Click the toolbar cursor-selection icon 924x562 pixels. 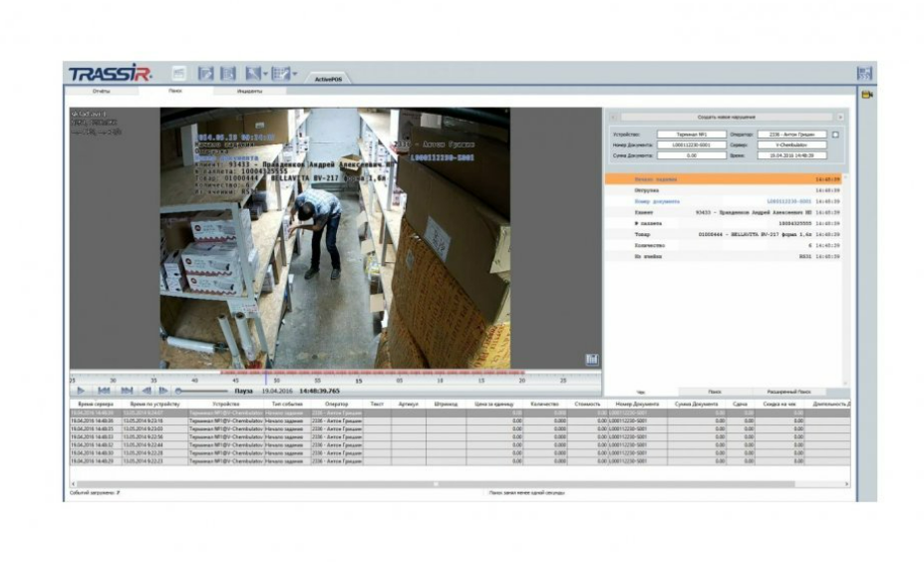pos(253,73)
